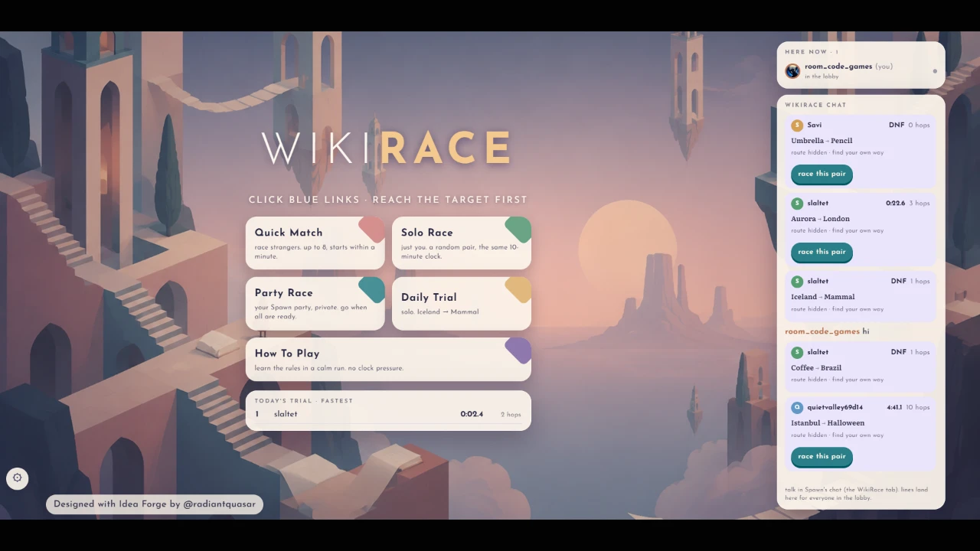This screenshot has height=551, width=980.
Task: Select slaltet's row in Today's Trial leaderboard
Action: [x=388, y=415]
